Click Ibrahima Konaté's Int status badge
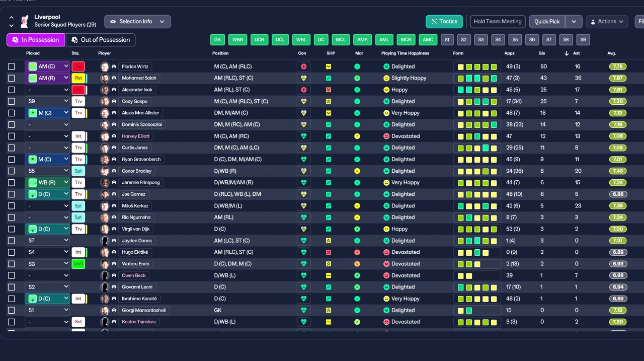644x361 pixels. coord(78,299)
